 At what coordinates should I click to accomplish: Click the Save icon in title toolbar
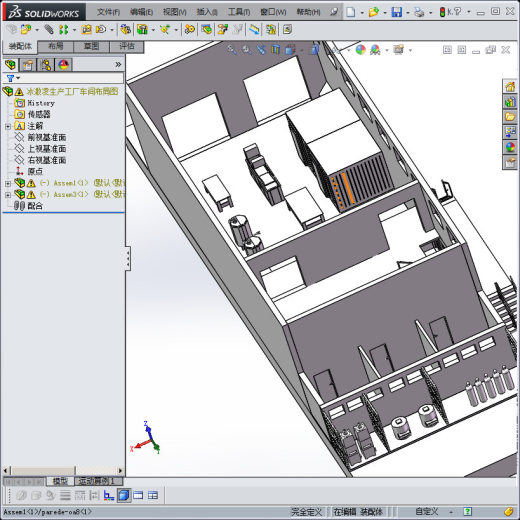[397, 12]
